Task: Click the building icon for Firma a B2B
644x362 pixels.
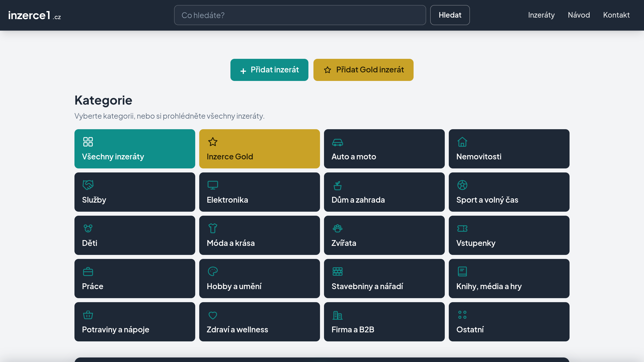Action: tap(338, 315)
